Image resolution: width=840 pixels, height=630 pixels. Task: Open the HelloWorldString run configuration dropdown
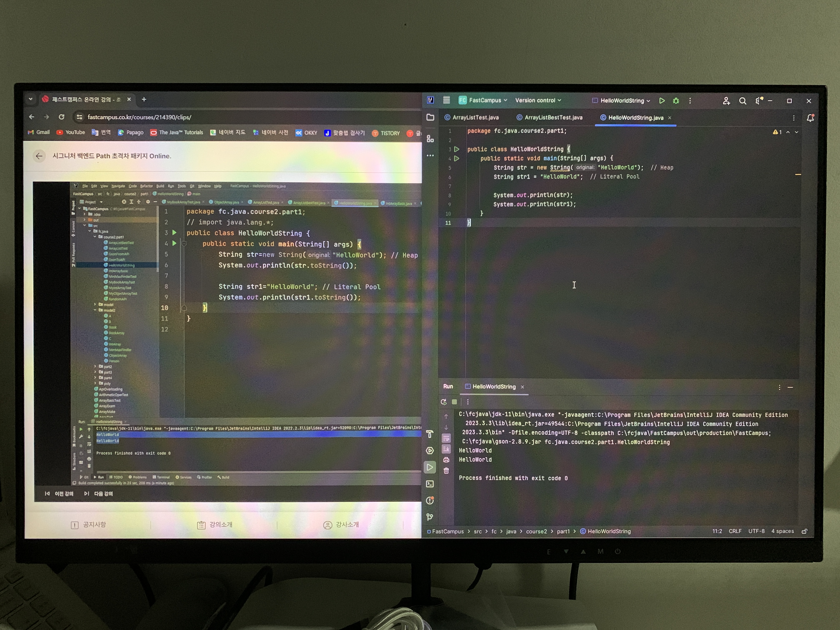click(622, 101)
